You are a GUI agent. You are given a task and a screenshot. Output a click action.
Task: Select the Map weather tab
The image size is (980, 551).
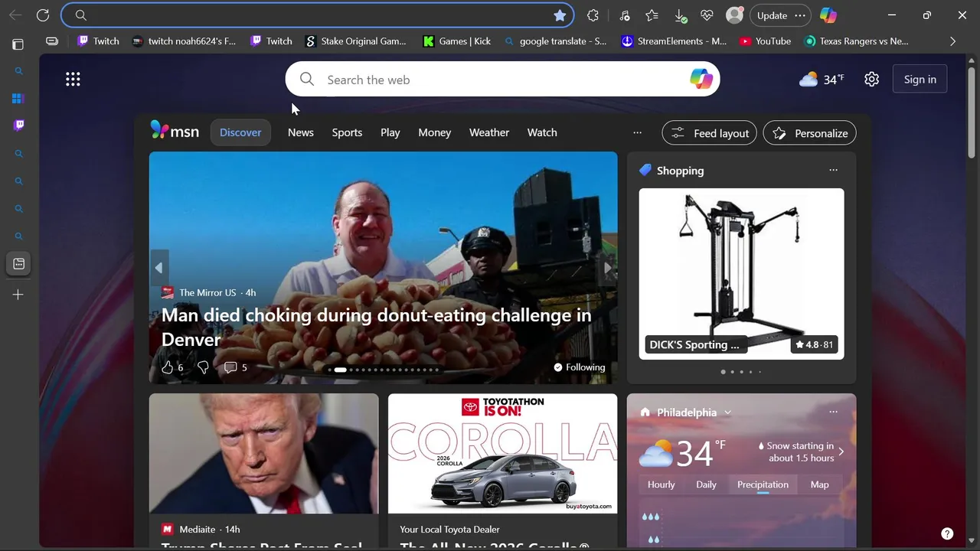pos(819,484)
